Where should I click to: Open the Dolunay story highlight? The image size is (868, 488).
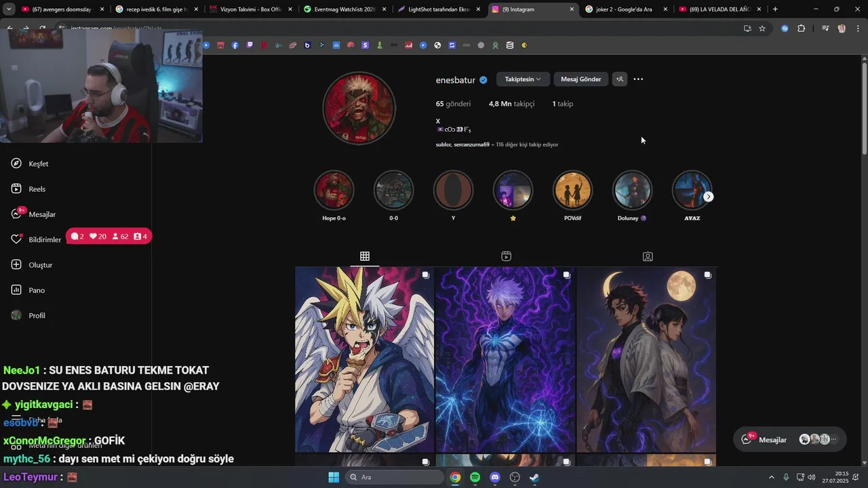tap(632, 190)
